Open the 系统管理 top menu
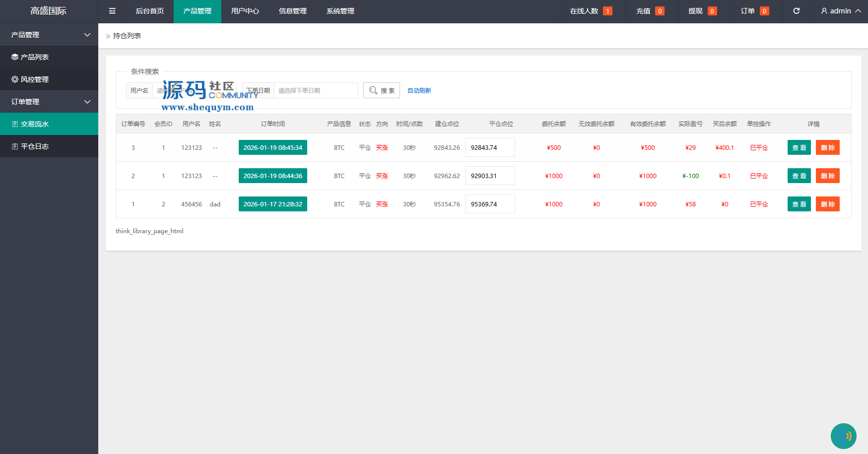The width and height of the screenshot is (868, 454). coord(340,11)
